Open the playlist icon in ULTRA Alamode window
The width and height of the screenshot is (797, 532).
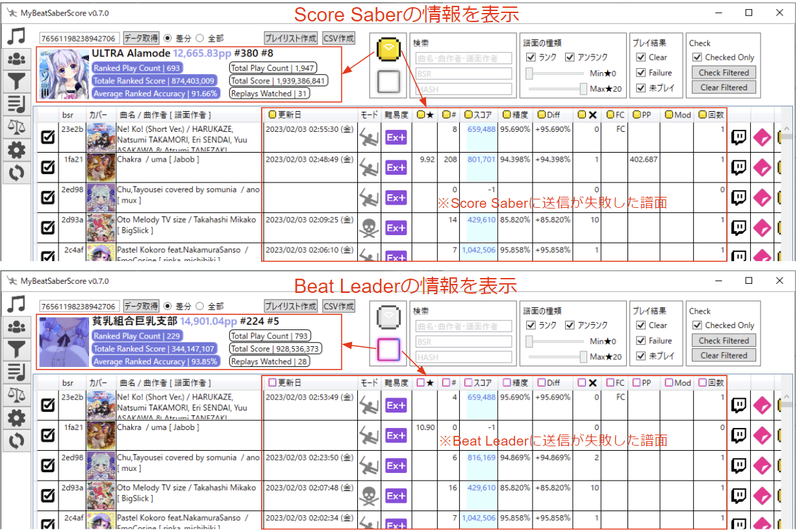(16, 104)
